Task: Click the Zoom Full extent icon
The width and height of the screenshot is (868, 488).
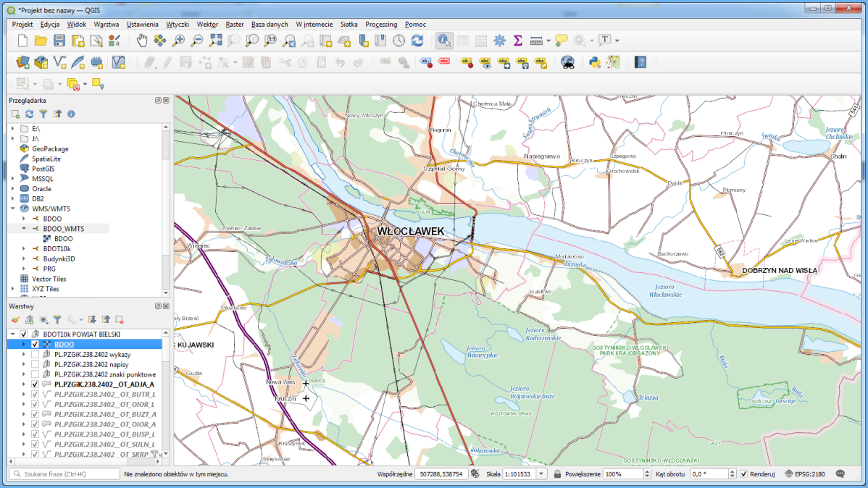Action: pyautogui.click(x=215, y=41)
